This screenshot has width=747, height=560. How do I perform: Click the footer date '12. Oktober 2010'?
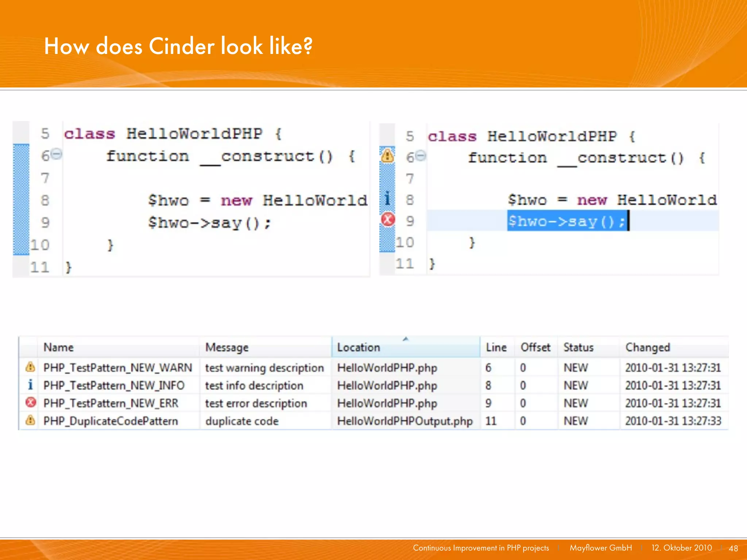(x=681, y=548)
